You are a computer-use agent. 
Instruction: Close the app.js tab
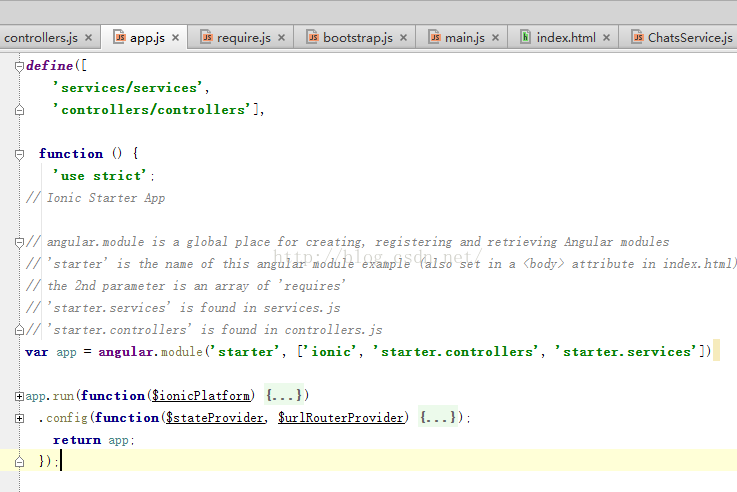(175, 38)
